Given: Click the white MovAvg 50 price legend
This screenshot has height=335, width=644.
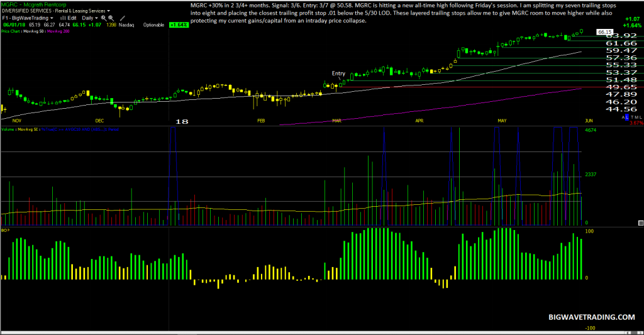Looking at the screenshot, I should (x=33, y=31).
